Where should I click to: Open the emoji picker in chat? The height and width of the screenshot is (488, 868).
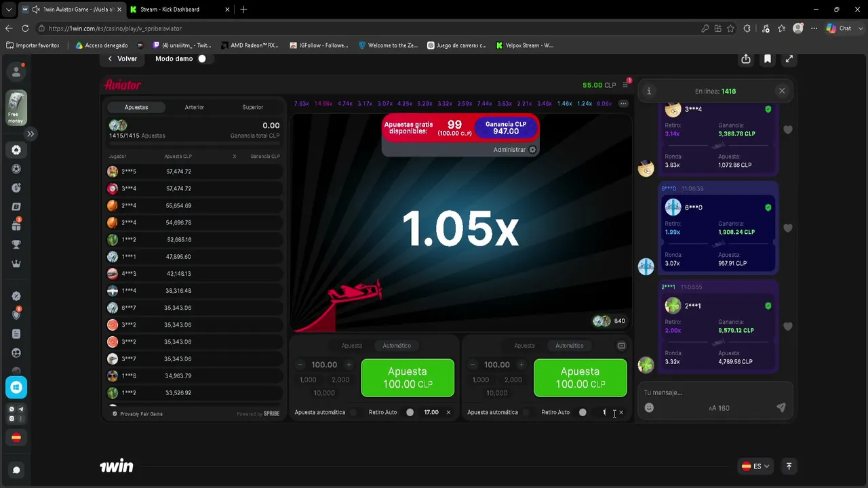click(x=649, y=408)
